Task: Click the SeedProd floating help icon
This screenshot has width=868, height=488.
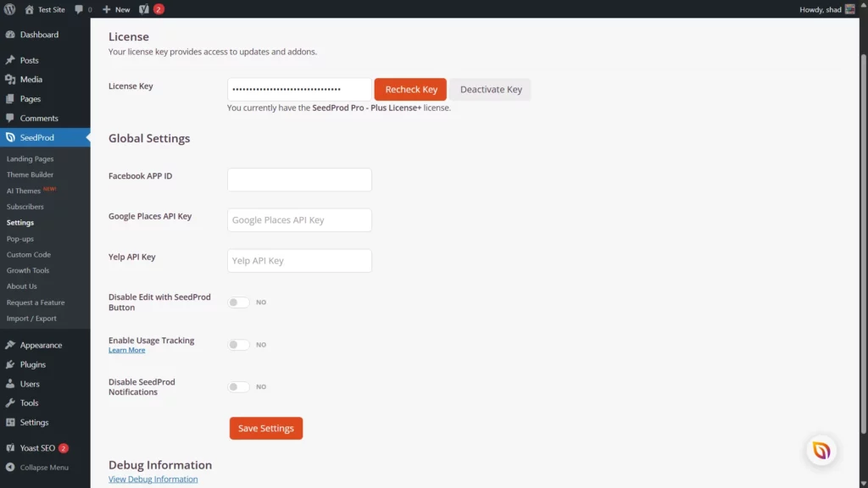Action: [x=821, y=450]
